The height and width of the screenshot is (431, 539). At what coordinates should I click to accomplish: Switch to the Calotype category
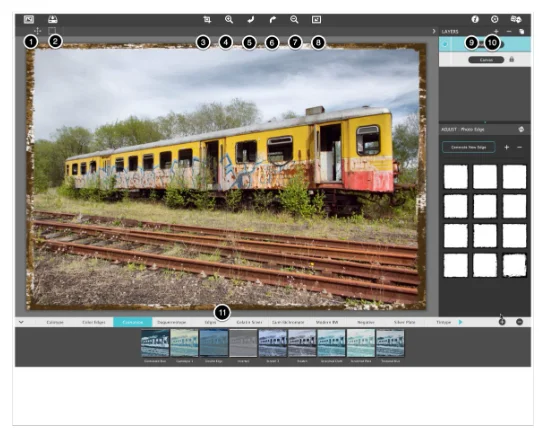55,322
